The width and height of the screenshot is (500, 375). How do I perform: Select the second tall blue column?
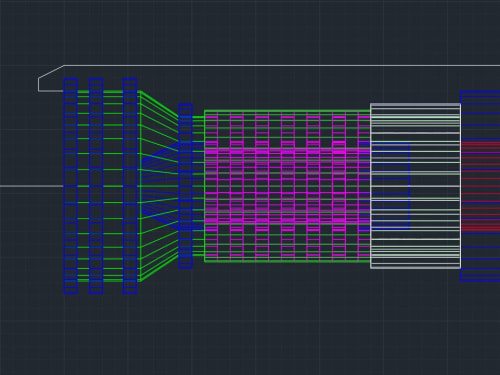(x=96, y=186)
